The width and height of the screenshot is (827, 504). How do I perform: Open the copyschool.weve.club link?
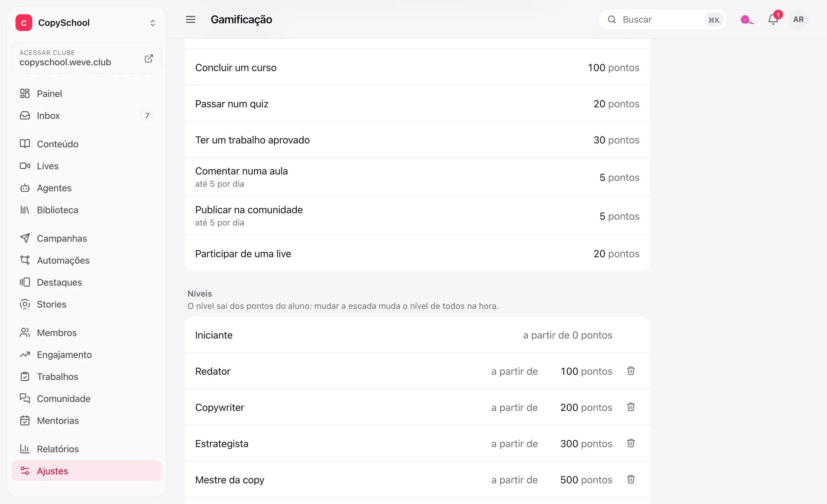pyautogui.click(x=86, y=58)
